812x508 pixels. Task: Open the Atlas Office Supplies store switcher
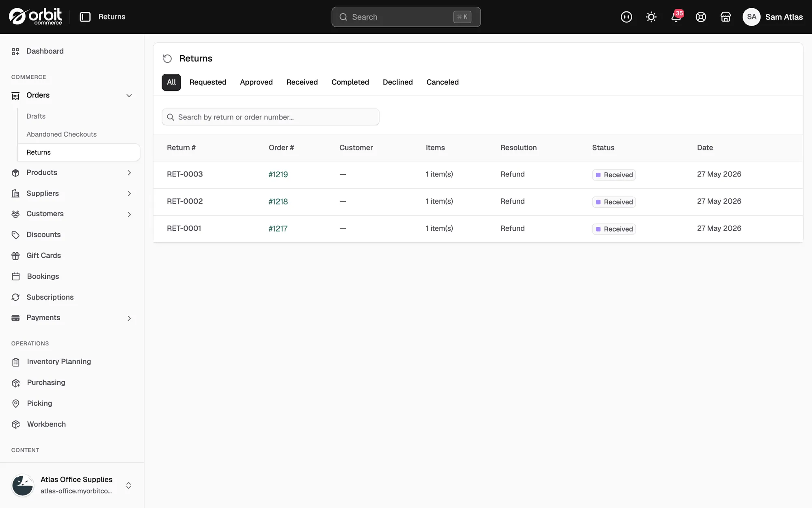click(72, 485)
